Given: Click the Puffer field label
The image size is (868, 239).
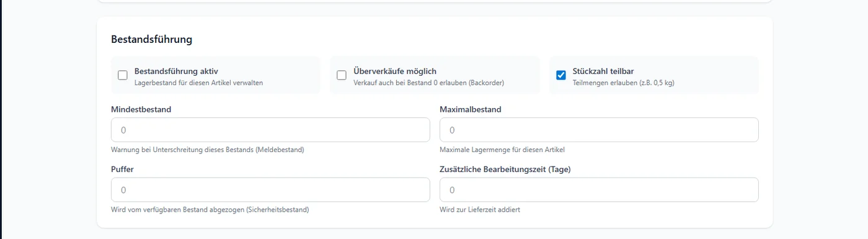Looking at the screenshot, I should click(x=122, y=169).
